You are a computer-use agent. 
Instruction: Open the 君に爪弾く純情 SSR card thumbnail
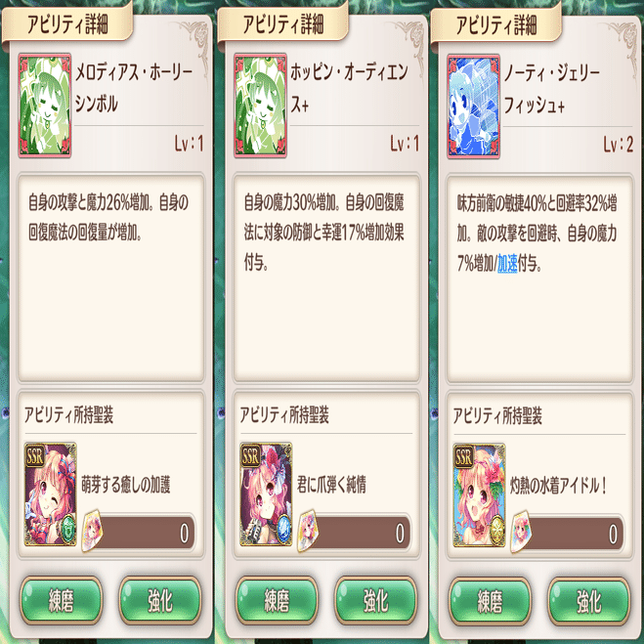click(266, 494)
